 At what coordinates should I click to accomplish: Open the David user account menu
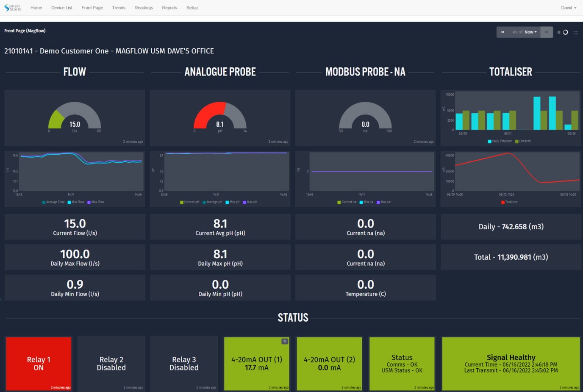tap(568, 7)
